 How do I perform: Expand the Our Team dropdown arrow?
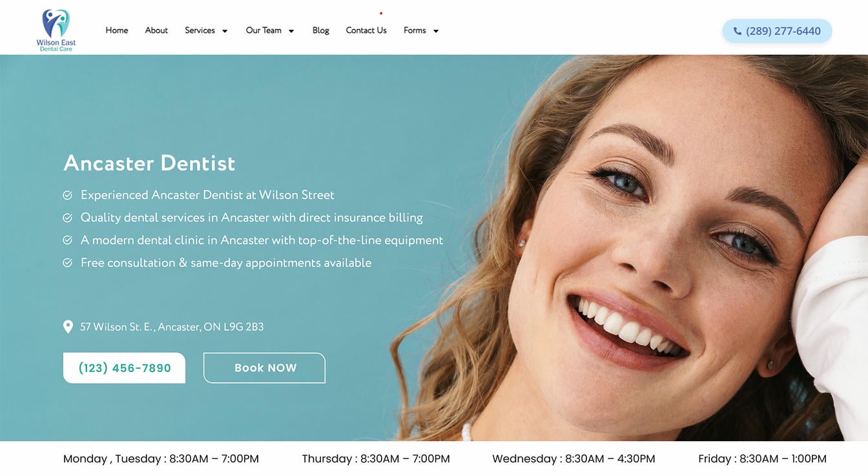291,31
